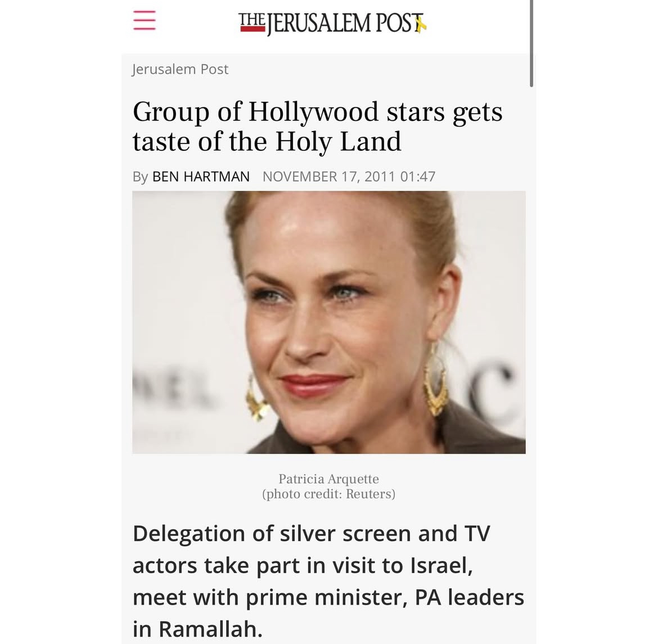Click the 'Patricia Arquette' photo caption
The width and height of the screenshot is (658, 644).
[328, 479]
